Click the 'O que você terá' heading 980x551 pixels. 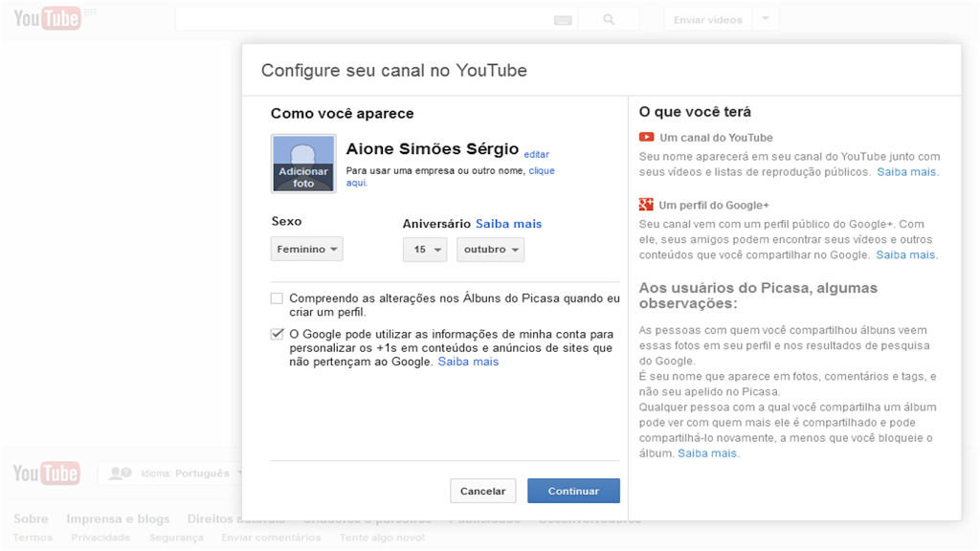coord(695,113)
